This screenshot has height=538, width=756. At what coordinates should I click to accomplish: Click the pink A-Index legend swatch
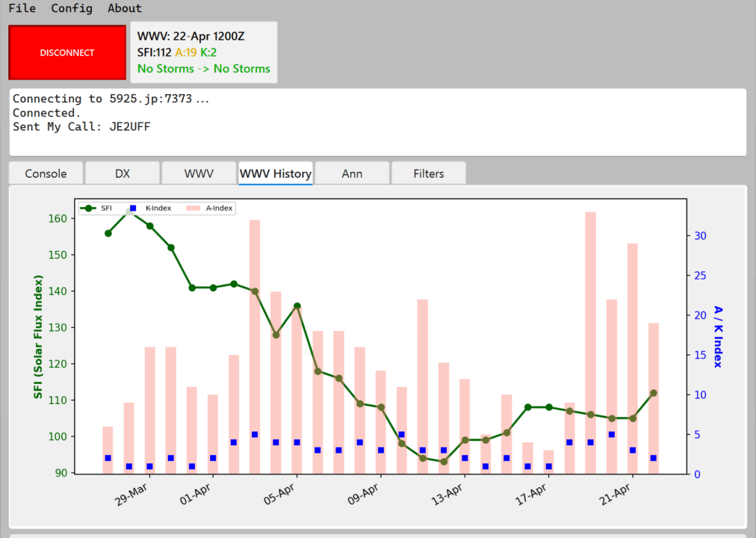(x=192, y=208)
